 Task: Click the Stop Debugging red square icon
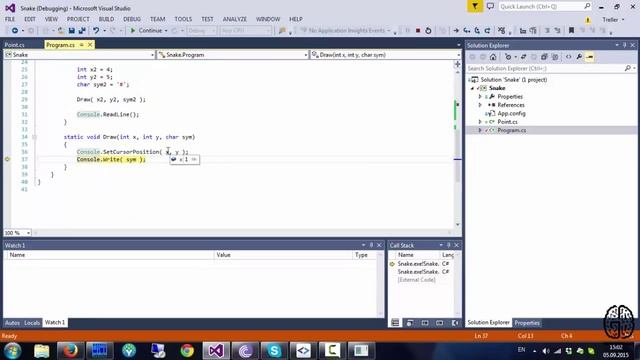click(418, 31)
